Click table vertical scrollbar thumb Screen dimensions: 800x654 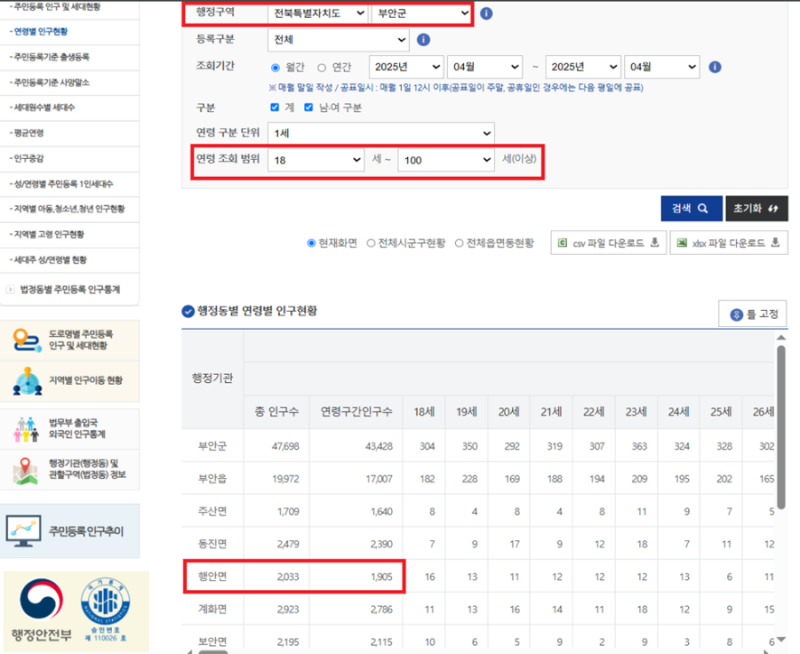[x=781, y=427]
